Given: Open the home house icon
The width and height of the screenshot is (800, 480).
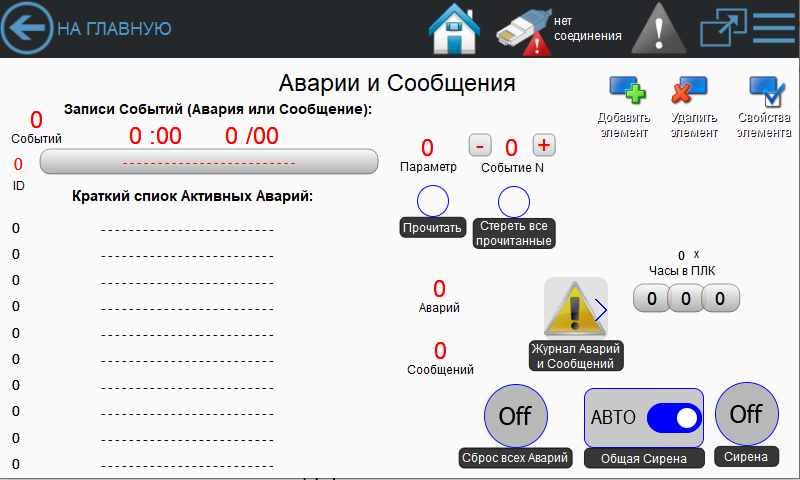Looking at the screenshot, I should 454,29.
